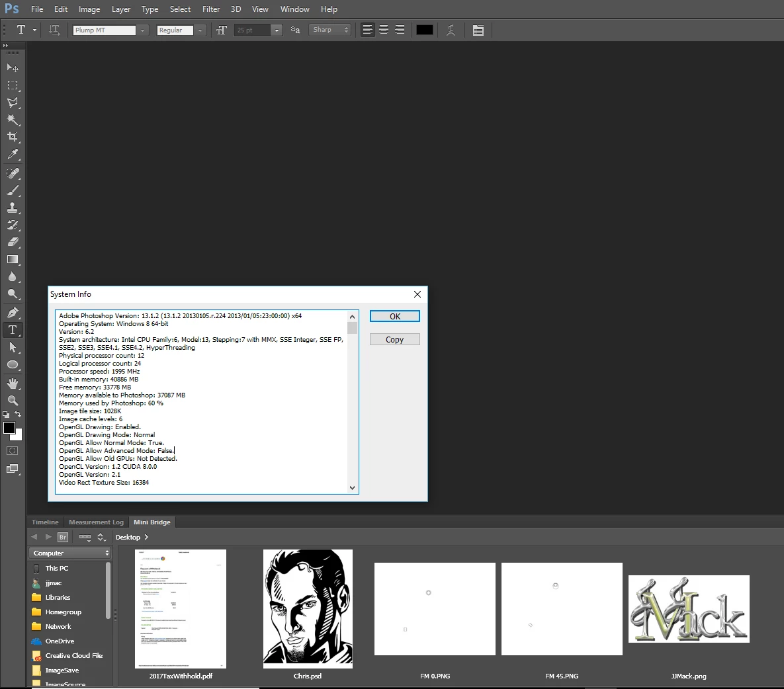Left align text
This screenshot has height=689, width=784.
tap(367, 30)
